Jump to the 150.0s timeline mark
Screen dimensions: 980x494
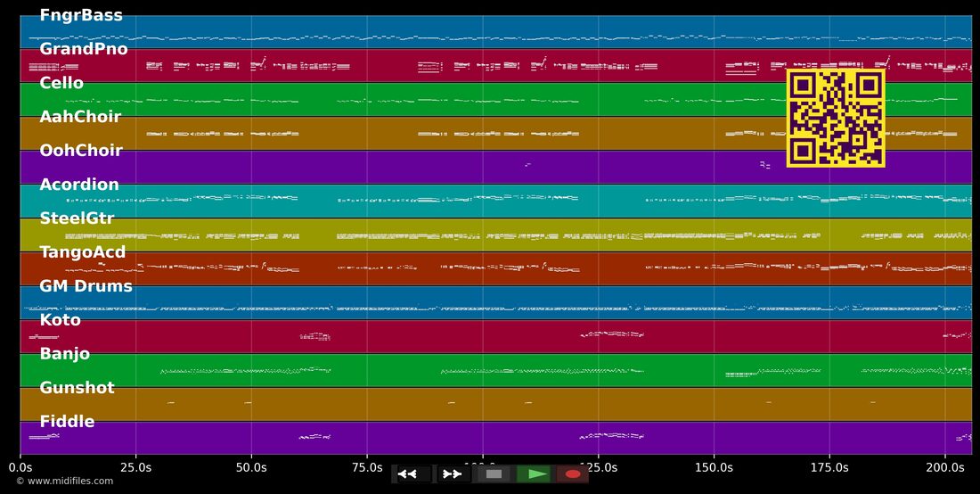tap(714, 467)
